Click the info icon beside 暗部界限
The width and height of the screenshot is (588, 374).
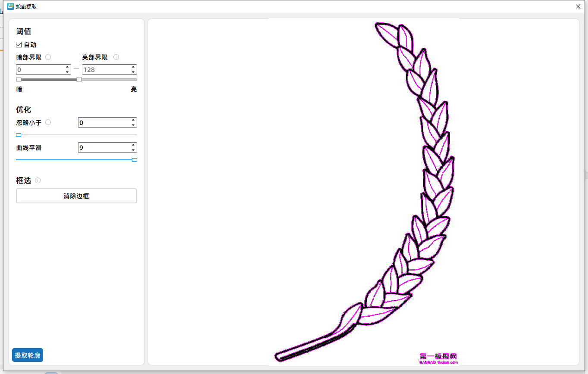click(48, 57)
